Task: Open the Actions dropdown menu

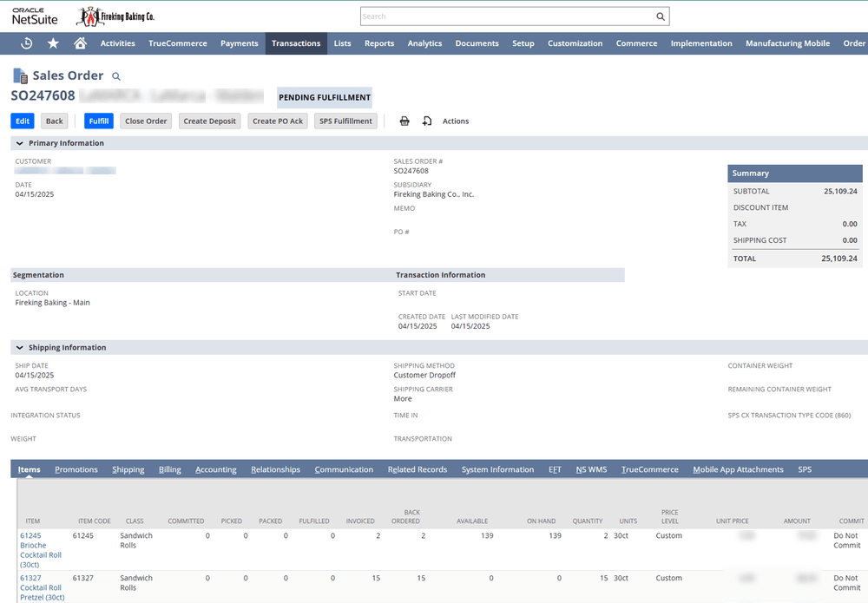Action: [x=456, y=121]
